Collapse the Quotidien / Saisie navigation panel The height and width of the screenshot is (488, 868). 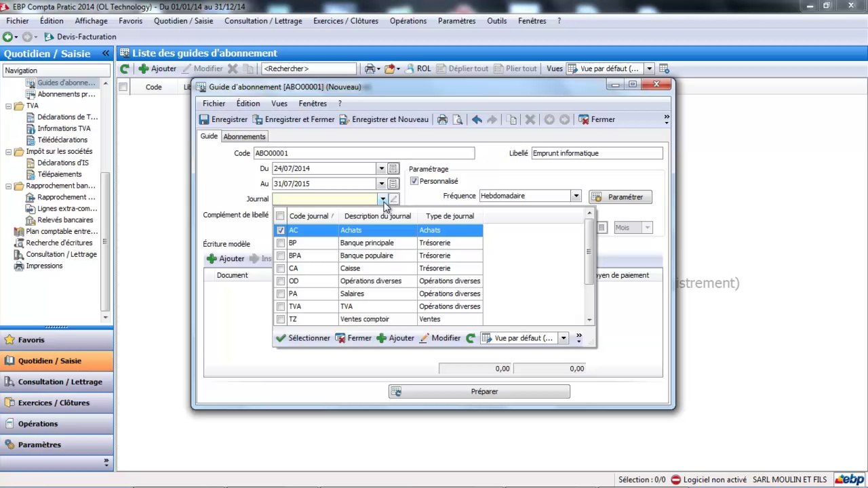point(106,54)
